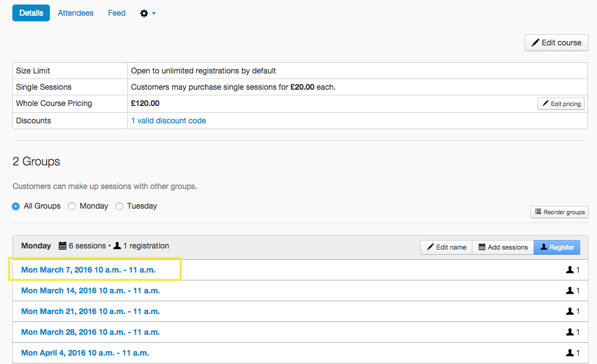The width and height of the screenshot is (597, 364).
Task: Open the Mon March 21, 2016 session
Action: click(90, 311)
